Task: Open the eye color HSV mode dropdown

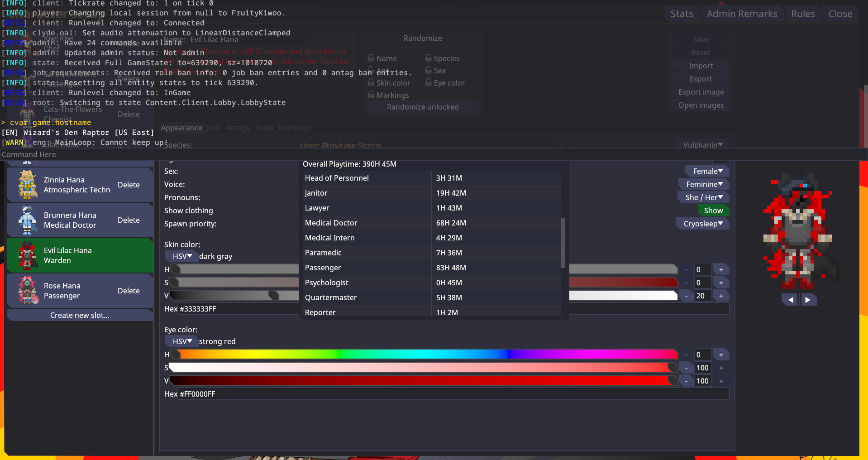Action: coord(181,341)
